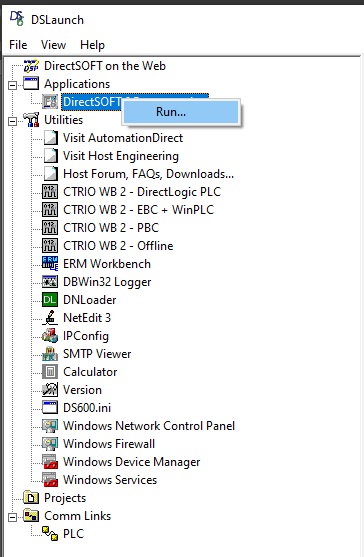The width and height of the screenshot is (364, 557).
Task: Collapse the Applications tree node
Action: [x=12, y=85]
